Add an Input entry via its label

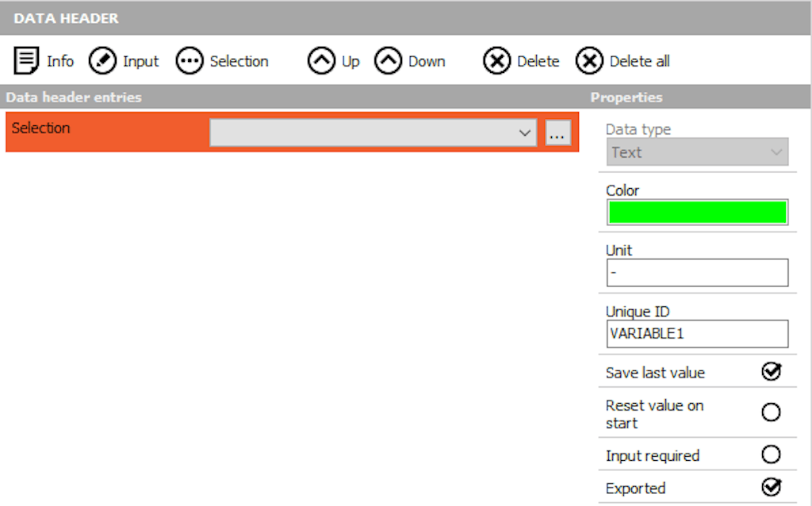click(x=141, y=62)
